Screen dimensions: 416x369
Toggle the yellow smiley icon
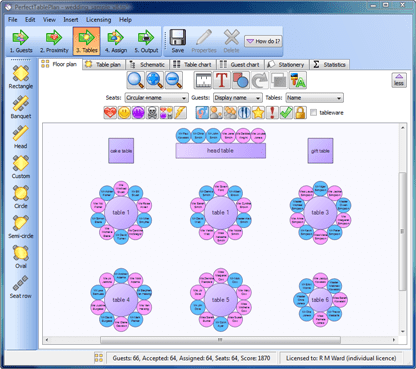(124, 113)
